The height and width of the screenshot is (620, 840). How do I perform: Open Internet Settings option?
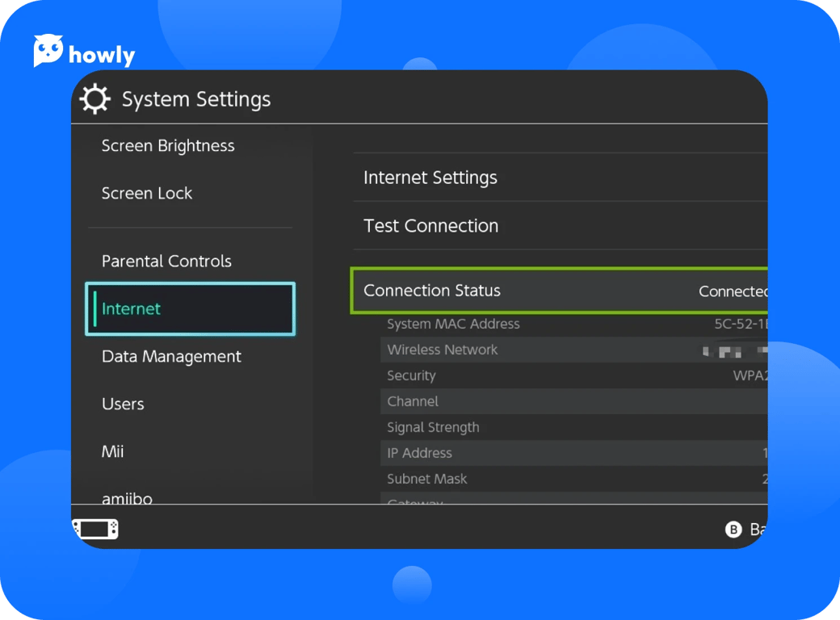(559, 178)
